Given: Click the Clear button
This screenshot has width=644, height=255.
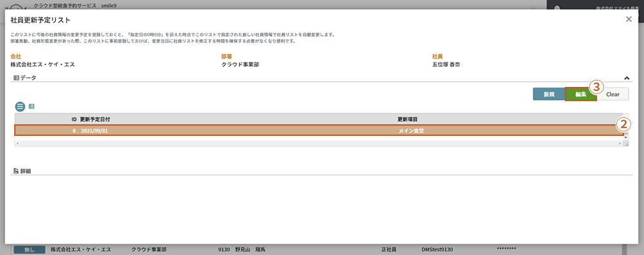Looking at the screenshot, I should point(612,94).
